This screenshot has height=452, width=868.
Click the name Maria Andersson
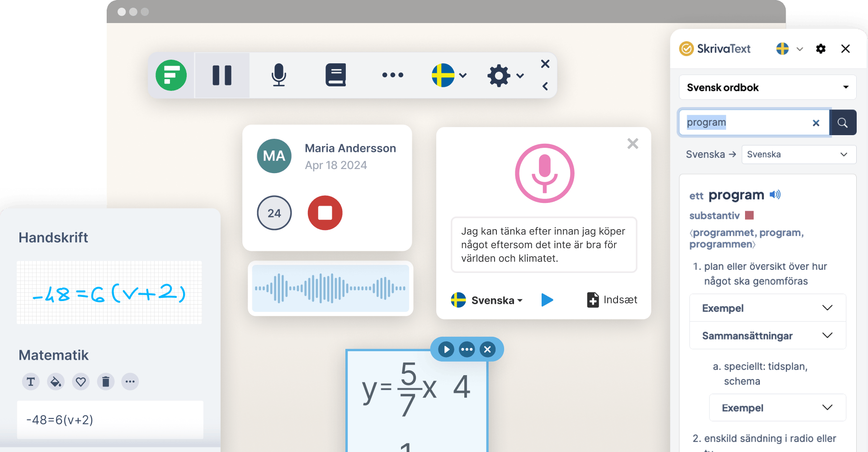(x=350, y=148)
